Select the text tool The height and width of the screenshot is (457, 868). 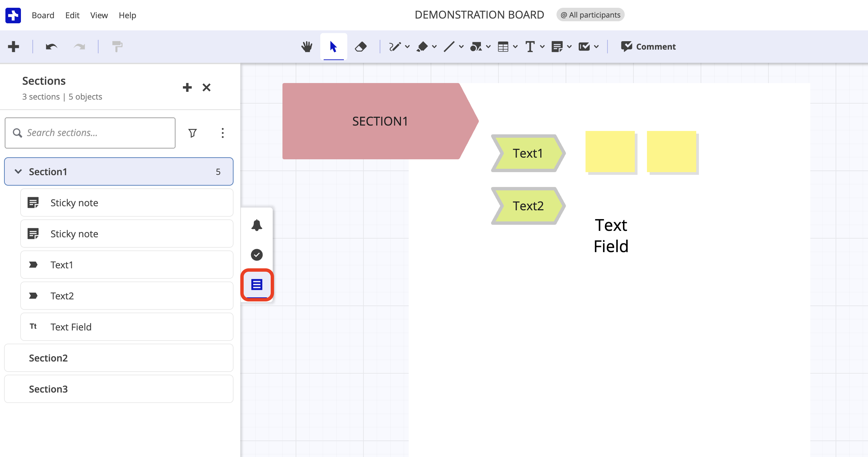point(530,47)
